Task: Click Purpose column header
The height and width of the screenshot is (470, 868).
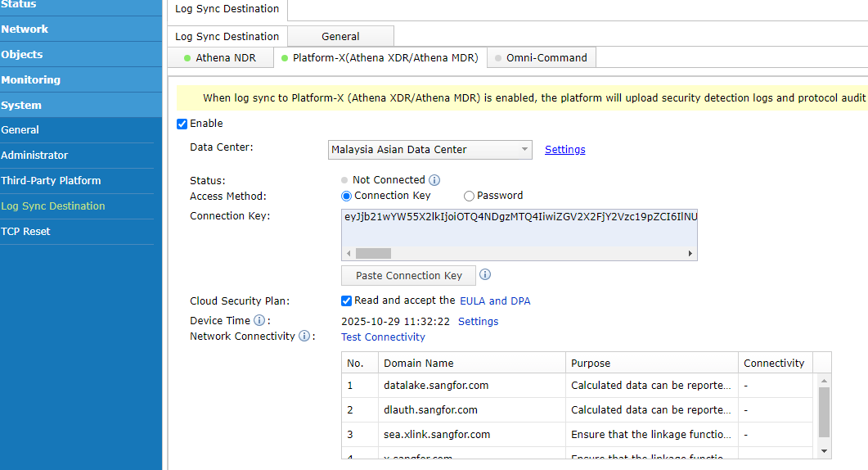Action: coord(651,363)
